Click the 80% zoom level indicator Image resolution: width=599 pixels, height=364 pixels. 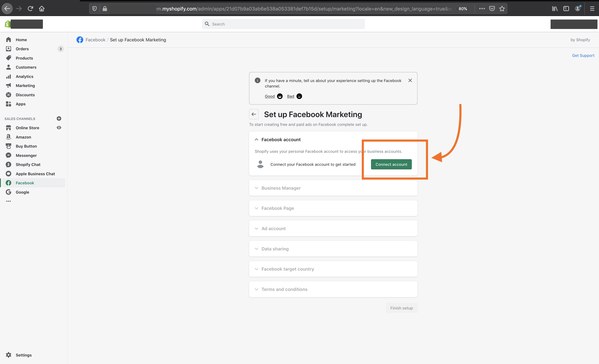pyautogui.click(x=463, y=9)
